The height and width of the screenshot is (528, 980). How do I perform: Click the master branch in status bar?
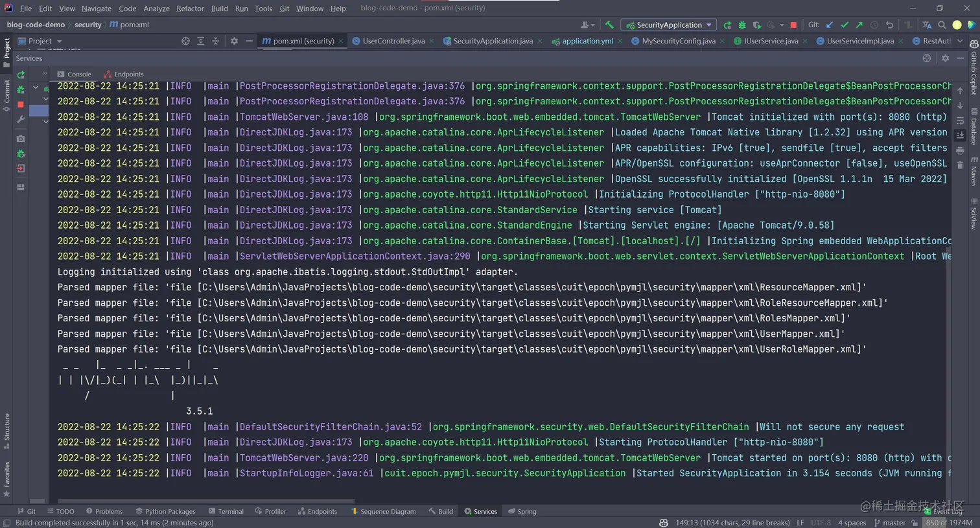[889, 522]
